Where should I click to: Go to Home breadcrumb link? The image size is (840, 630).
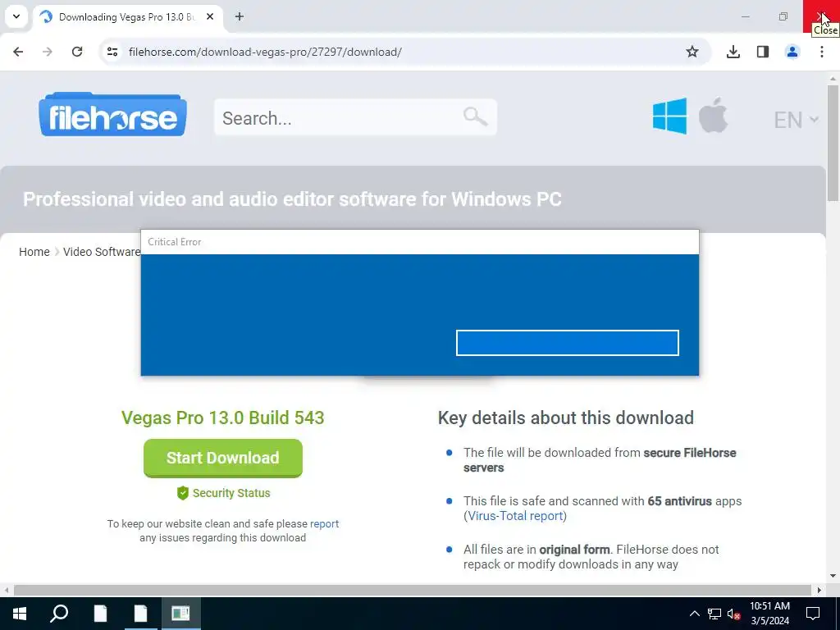pyautogui.click(x=34, y=252)
